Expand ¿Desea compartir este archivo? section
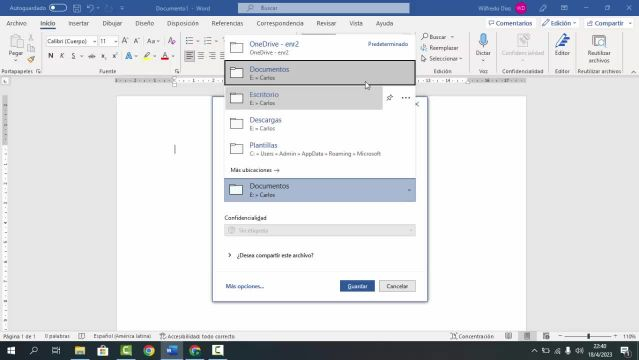This screenshot has width=639, height=360. tap(271, 255)
